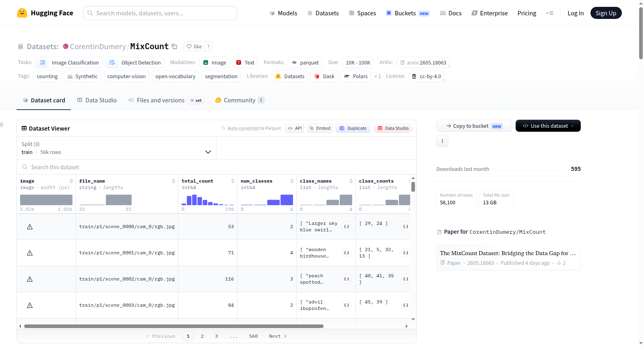Select the Object Detection task tag
The width and height of the screenshot is (644, 347).
click(x=136, y=62)
